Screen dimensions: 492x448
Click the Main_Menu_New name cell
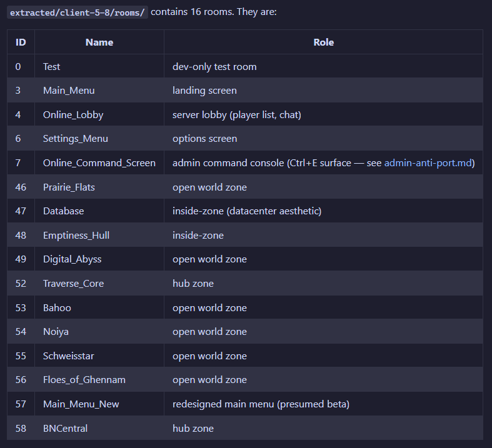pos(99,404)
